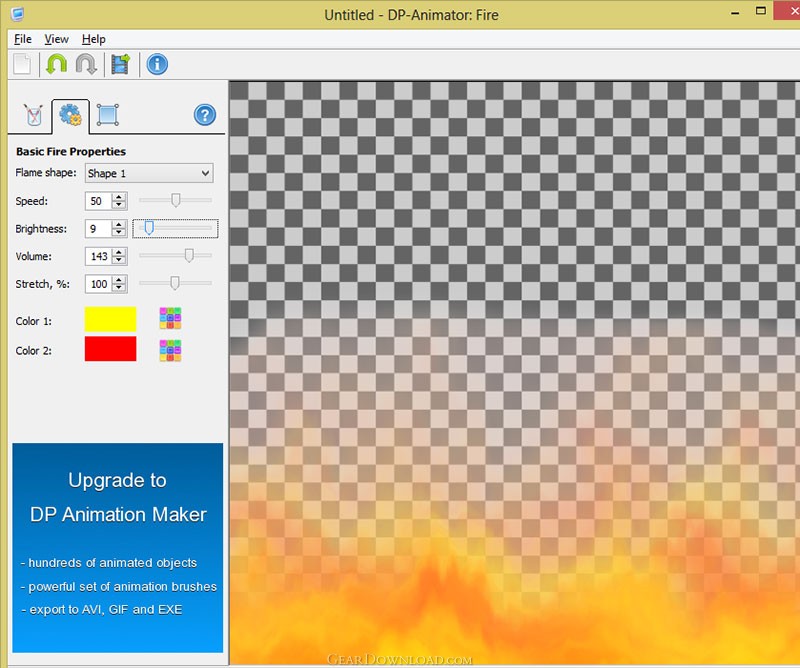Click the red Color 2 swatch

point(111,349)
